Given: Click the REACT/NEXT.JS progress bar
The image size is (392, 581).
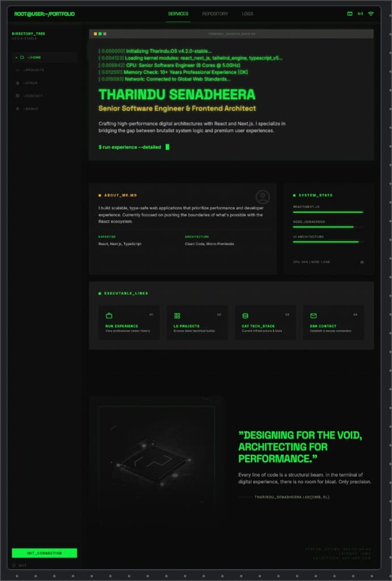Looking at the screenshot, I should pos(328,212).
